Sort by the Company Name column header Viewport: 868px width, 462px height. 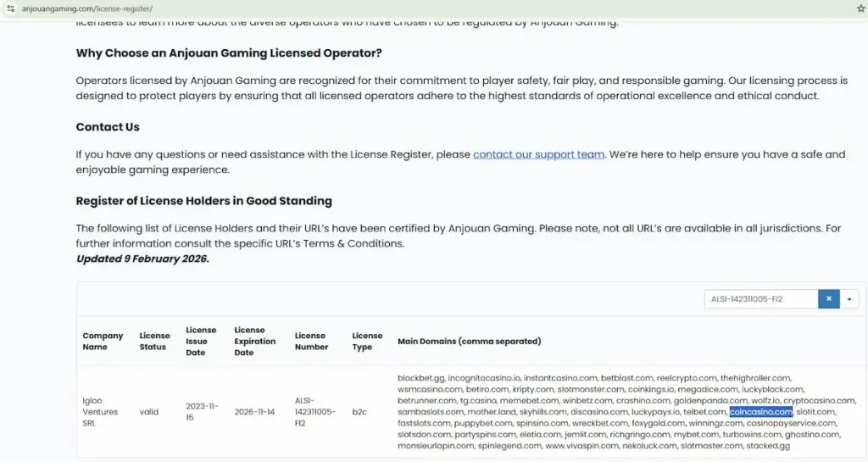click(103, 342)
